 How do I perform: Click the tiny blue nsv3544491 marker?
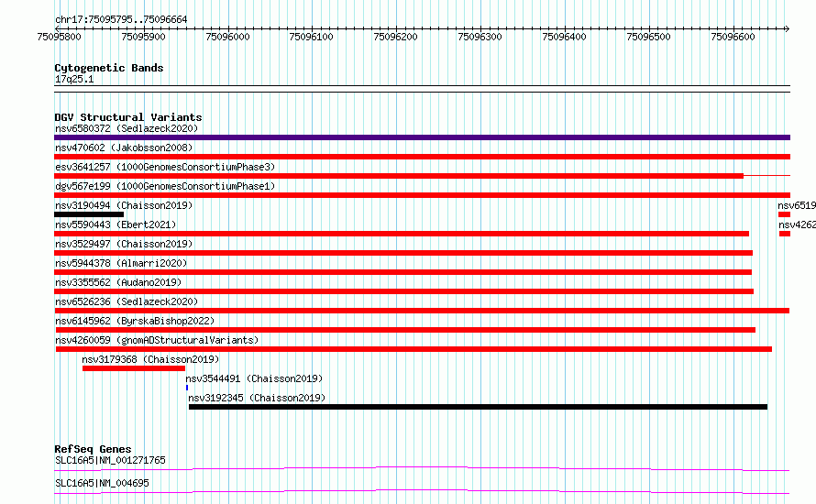187,388
